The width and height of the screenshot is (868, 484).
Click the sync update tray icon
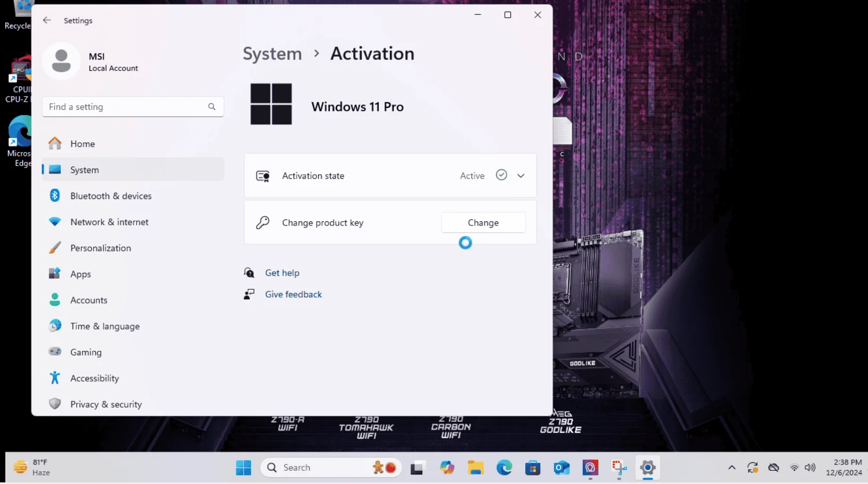752,468
